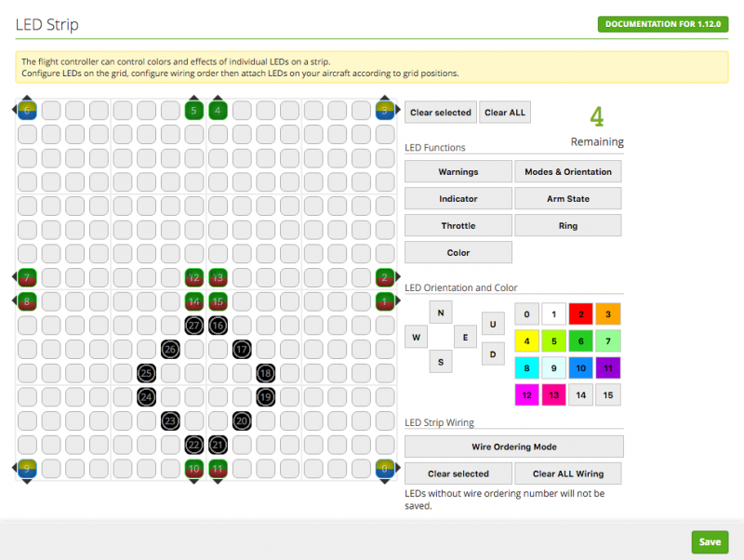The image size is (744, 560).
Task: Click Clear ALL Wiring
Action: tap(567, 473)
